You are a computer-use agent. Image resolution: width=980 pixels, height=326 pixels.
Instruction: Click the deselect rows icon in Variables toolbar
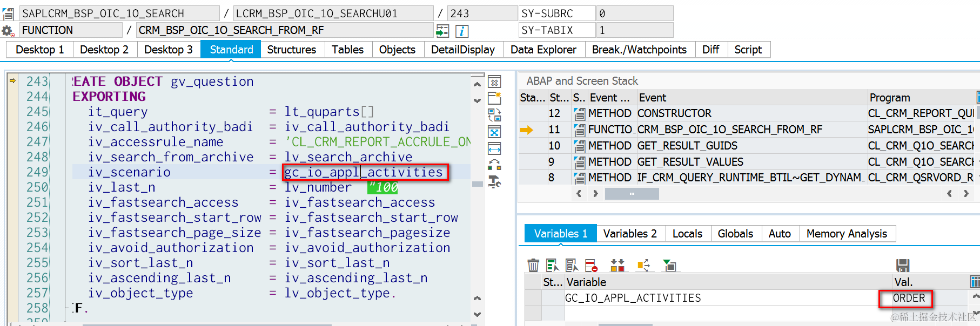(x=572, y=265)
